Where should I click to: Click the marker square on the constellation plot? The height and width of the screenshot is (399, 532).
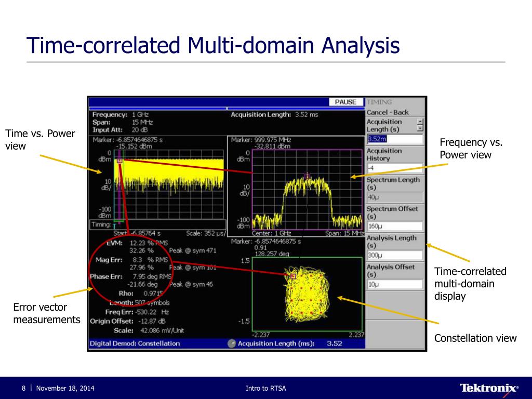point(294,276)
